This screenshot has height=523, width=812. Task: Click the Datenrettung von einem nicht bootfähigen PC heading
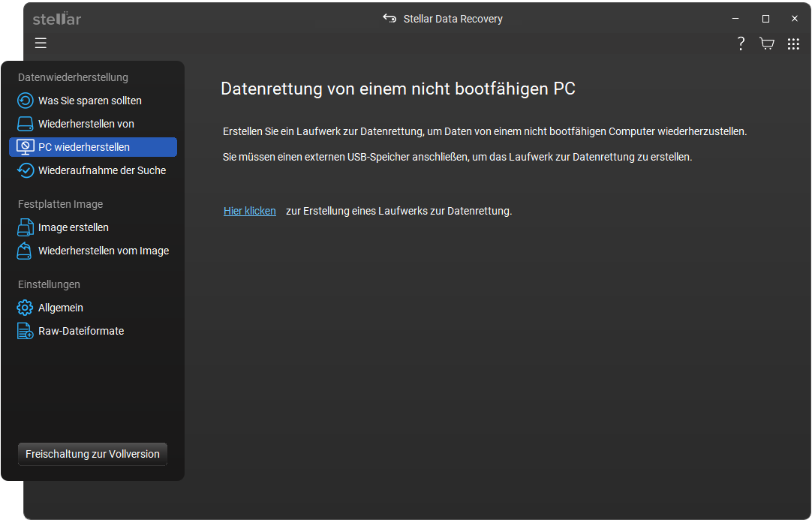[398, 89]
